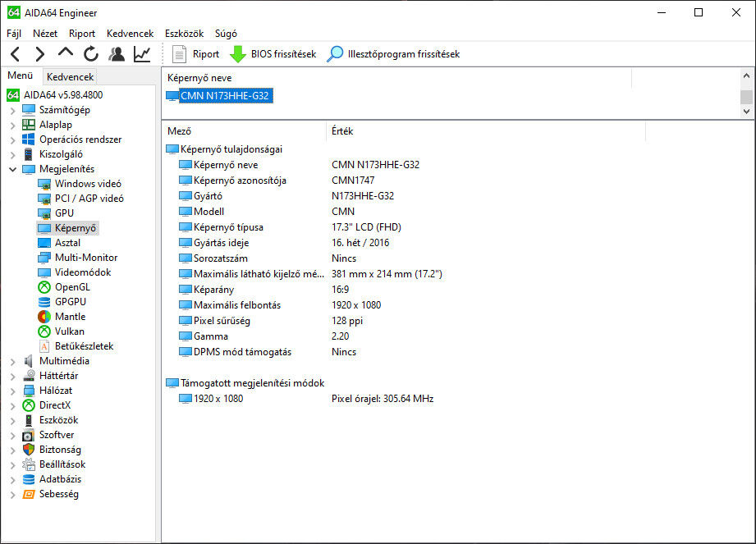Switch to the Kedvencek tab
This screenshot has height=544, width=756.
71,77
